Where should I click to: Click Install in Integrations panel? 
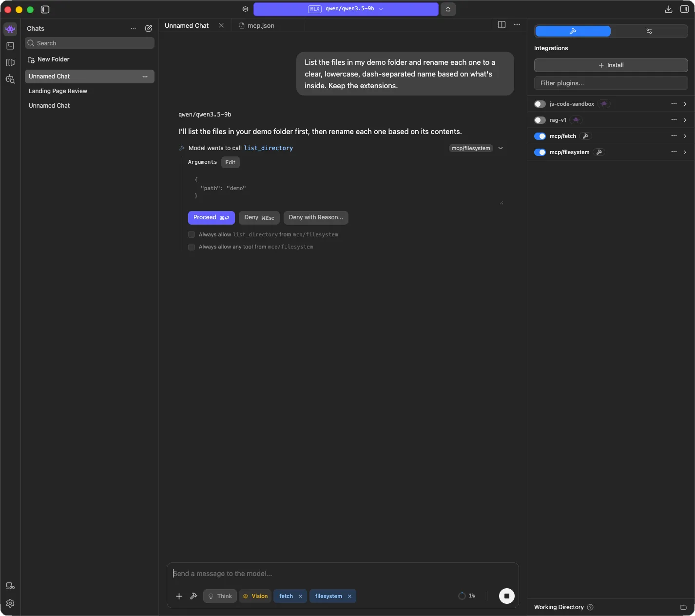click(x=611, y=65)
